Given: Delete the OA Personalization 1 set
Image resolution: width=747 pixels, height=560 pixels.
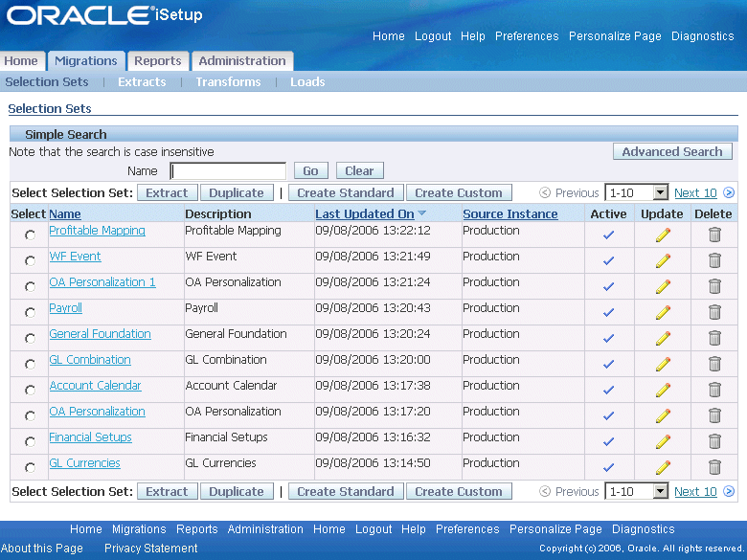Looking at the screenshot, I should click(x=714, y=286).
